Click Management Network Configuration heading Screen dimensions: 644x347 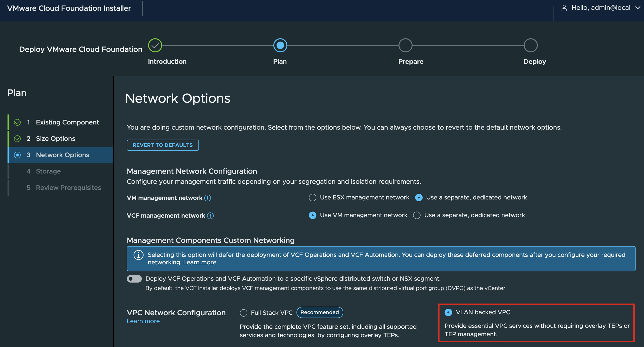(192, 171)
